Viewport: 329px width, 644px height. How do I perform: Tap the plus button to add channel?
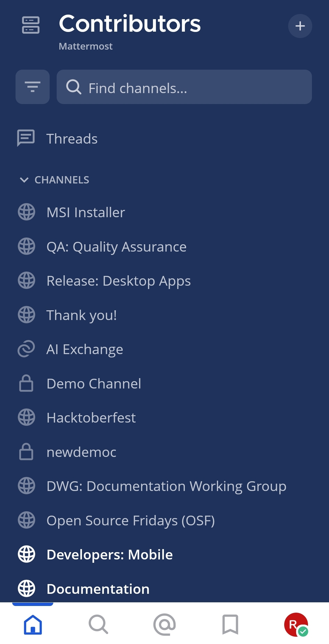pos(300,26)
